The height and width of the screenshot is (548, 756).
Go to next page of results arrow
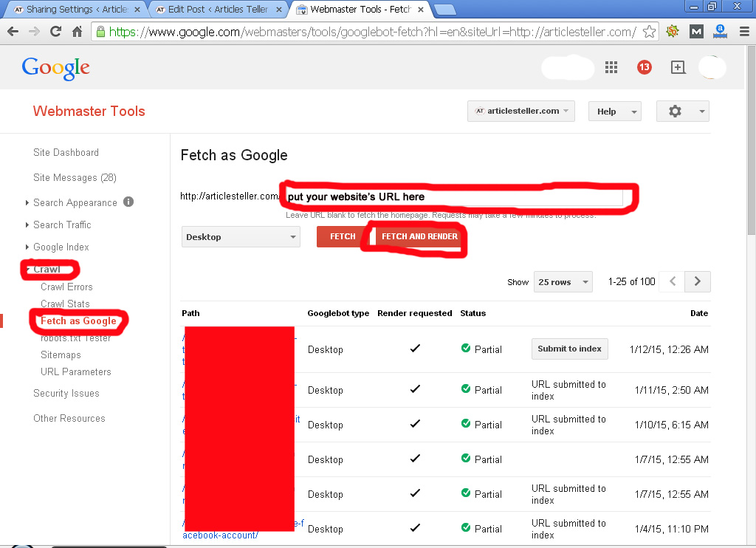point(698,281)
